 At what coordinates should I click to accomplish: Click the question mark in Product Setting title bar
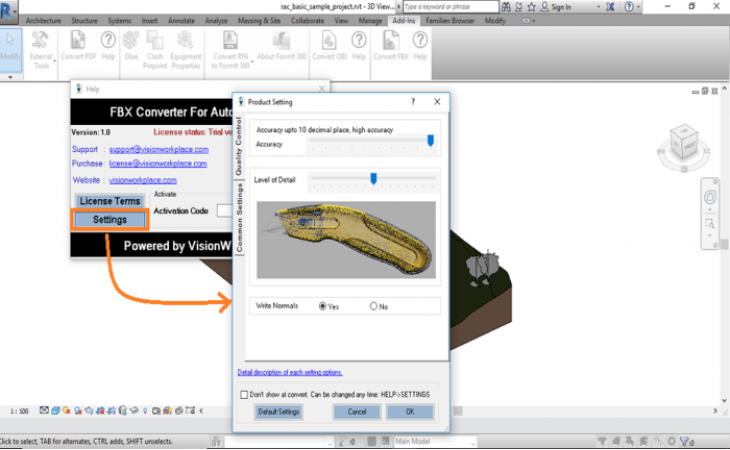(413, 102)
